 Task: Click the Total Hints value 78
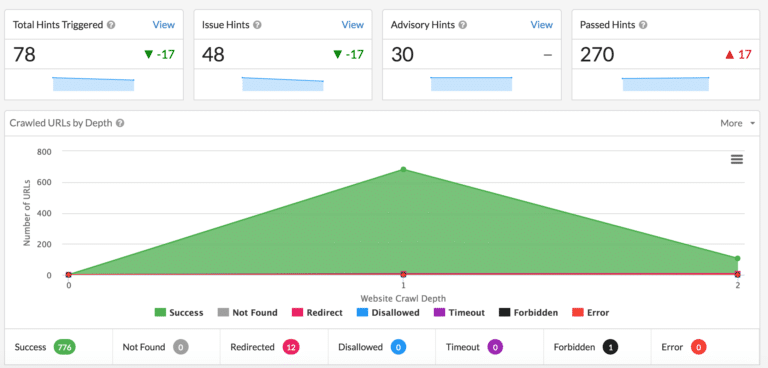click(x=24, y=54)
